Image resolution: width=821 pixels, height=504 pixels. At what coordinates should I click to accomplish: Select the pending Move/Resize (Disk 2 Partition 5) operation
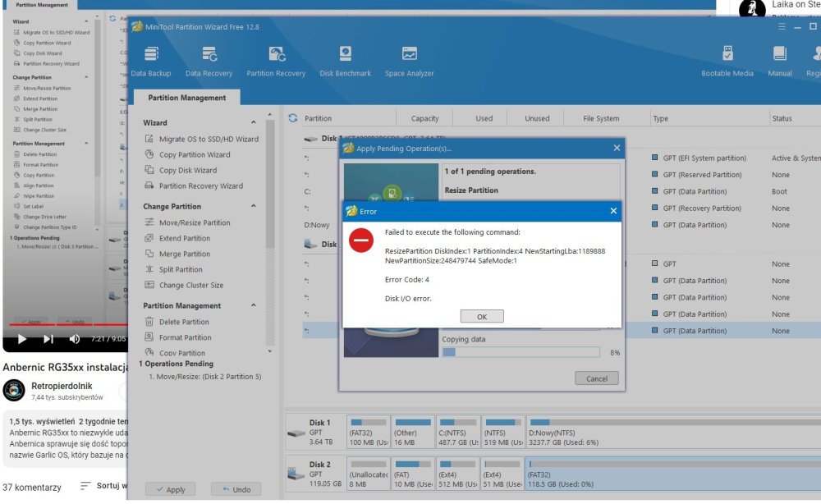(204, 376)
